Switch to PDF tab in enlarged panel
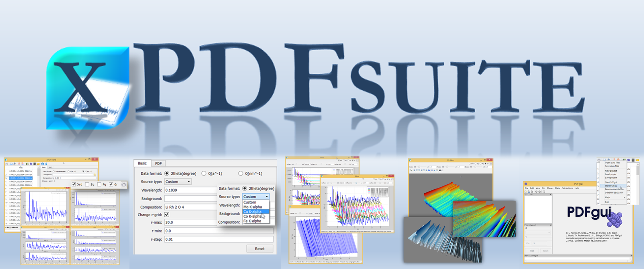This screenshot has height=269, width=644. [158, 163]
